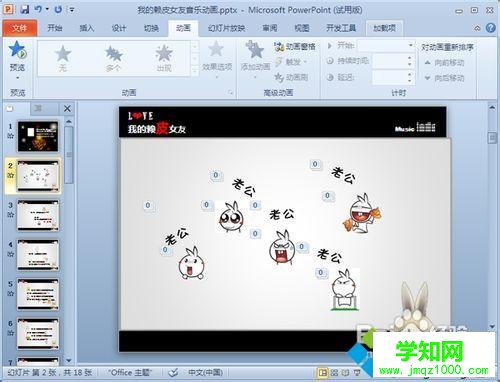
Task: Open the Help question mark icon
Action: click(490, 28)
